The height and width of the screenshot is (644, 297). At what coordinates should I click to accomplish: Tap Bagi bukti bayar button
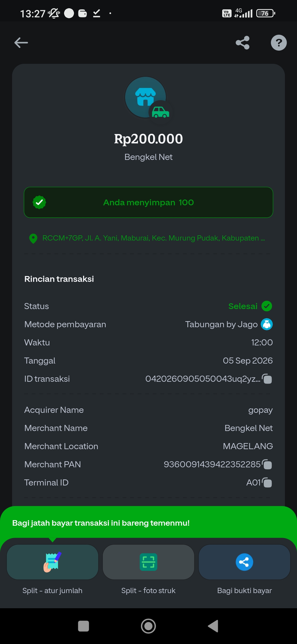pyautogui.click(x=244, y=562)
